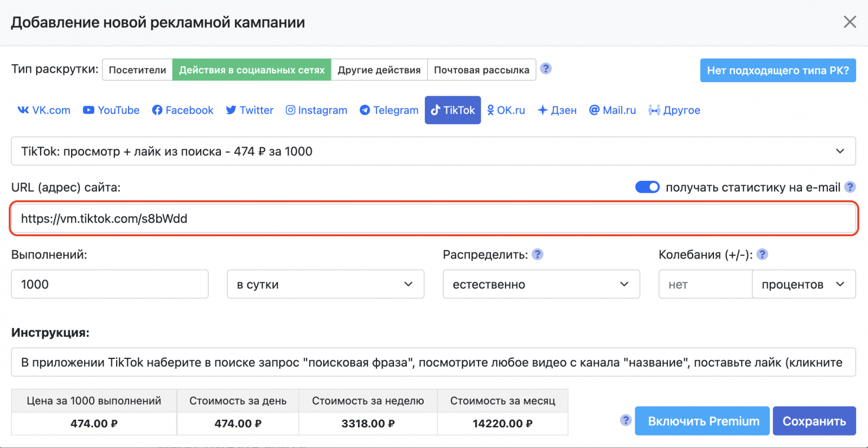Click the help icon next to promotion types
This screenshot has width=868, height=448.
[546, 69]
